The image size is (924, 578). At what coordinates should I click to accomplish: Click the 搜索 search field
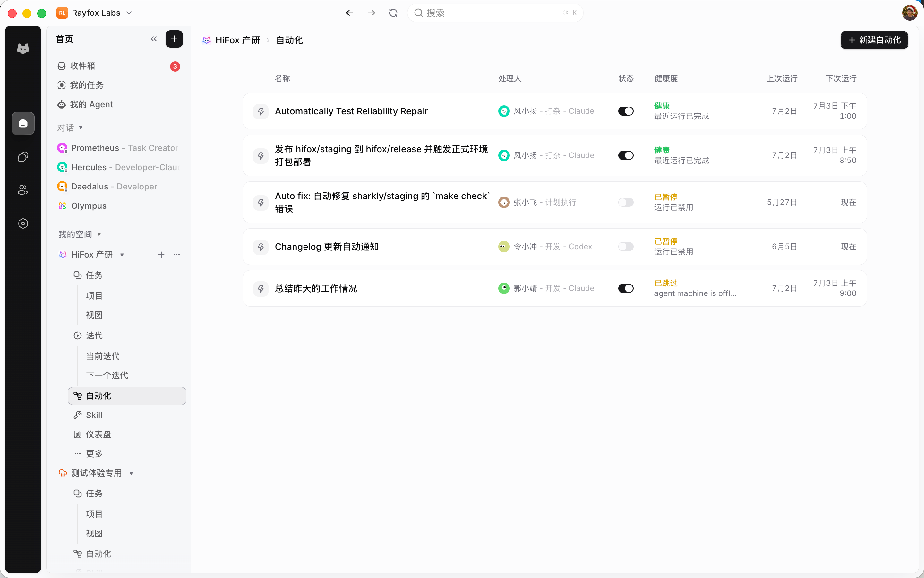point(495,13)
